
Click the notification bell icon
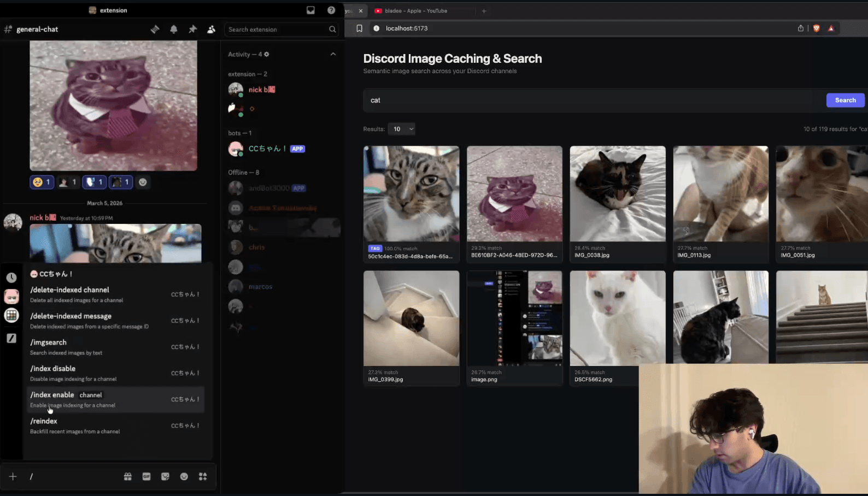(174, 29)
